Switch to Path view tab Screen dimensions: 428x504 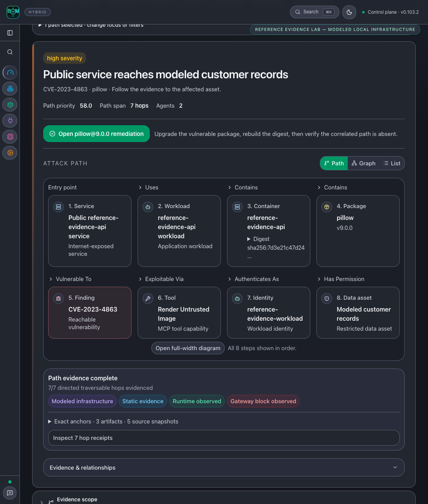point(334,163)
